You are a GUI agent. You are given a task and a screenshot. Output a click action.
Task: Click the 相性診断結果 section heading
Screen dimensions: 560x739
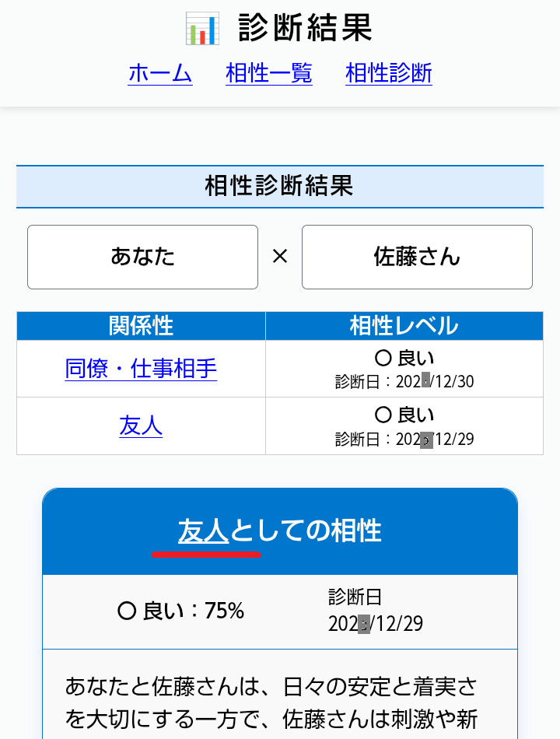click(279, 186)
